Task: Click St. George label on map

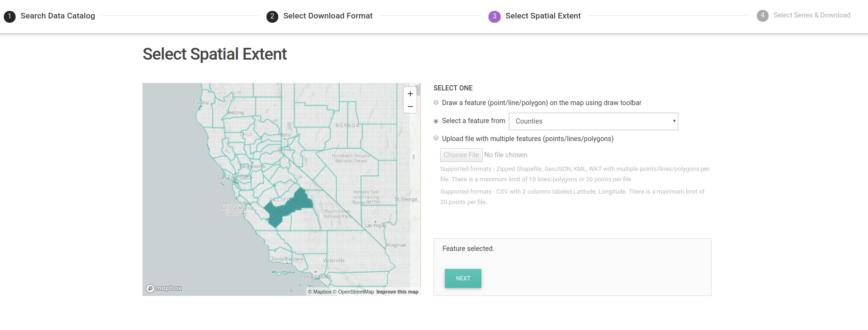Action: coord(406,199)
